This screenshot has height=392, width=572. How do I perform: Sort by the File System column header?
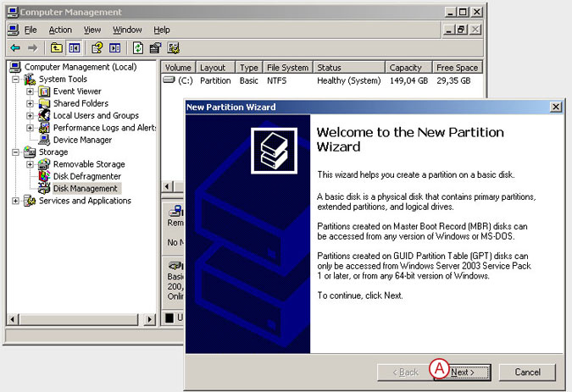[x=288, y=68]
